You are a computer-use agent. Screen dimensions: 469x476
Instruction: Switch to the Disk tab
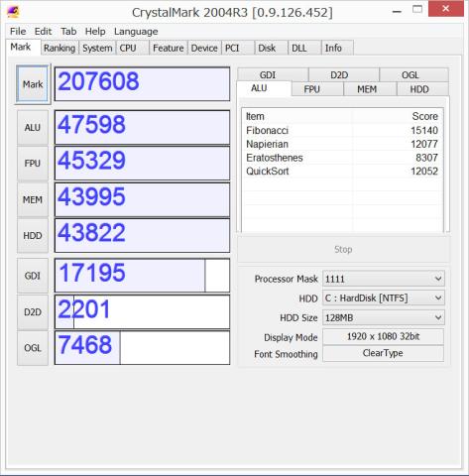click(x=271, y=48)
